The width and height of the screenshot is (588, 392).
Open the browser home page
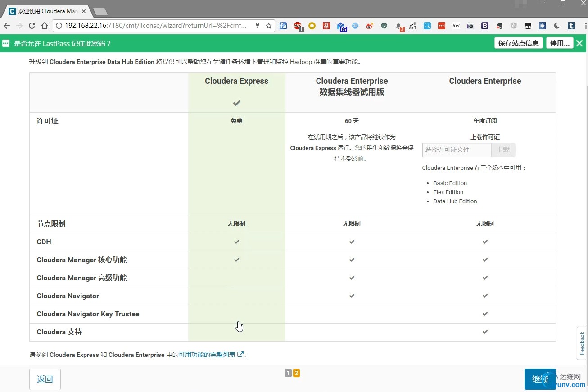[x=45, y=26]
